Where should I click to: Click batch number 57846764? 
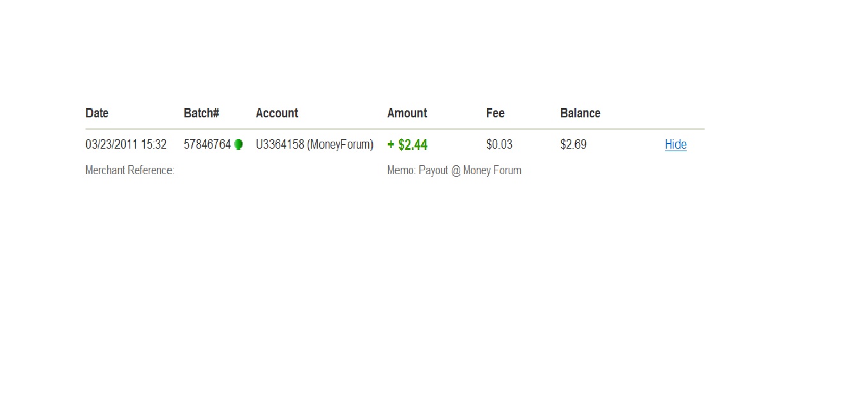207,145
